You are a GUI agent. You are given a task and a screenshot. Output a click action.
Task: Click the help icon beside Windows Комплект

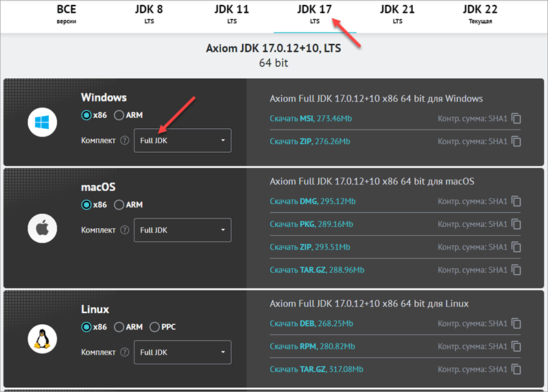pyautogui.click(x=125, y=140)
